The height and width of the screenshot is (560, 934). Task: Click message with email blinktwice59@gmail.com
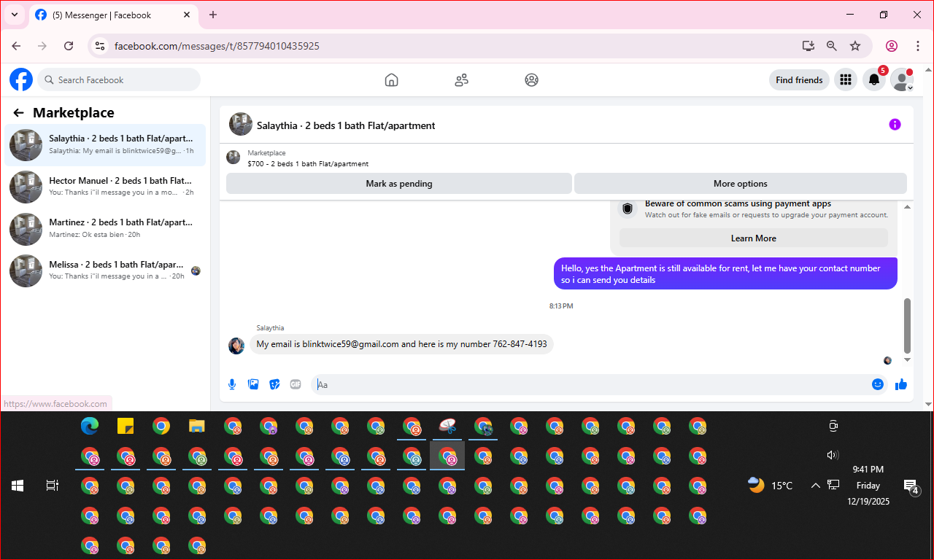tap(401, 344)
